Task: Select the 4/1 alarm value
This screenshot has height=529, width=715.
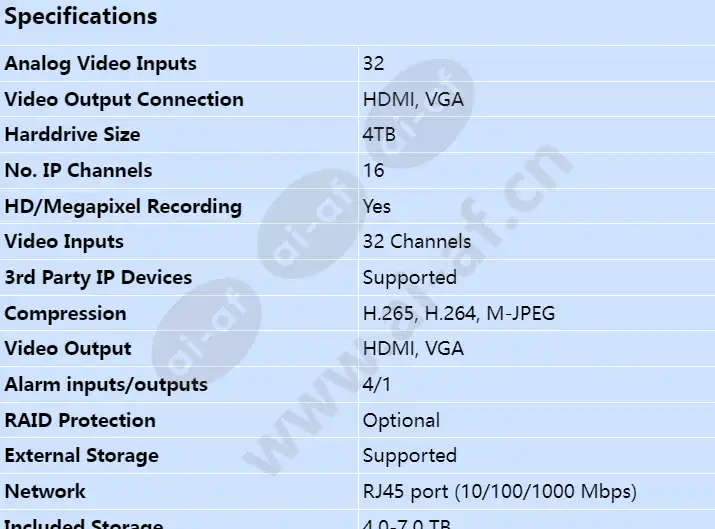Action: (377, 385)
